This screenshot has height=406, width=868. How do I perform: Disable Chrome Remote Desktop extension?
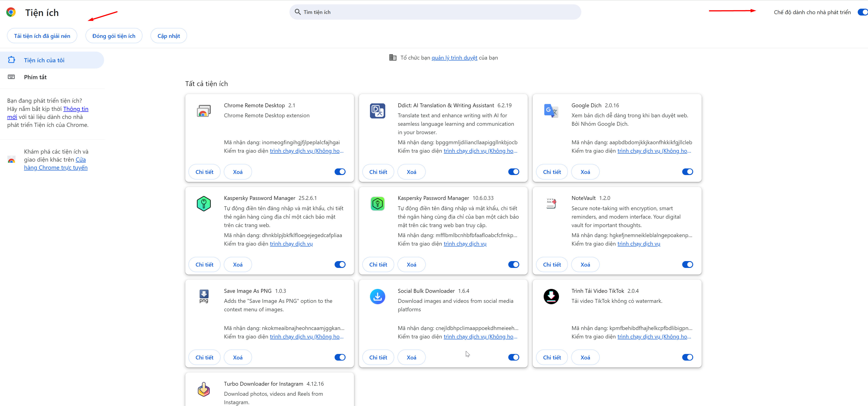340,172
